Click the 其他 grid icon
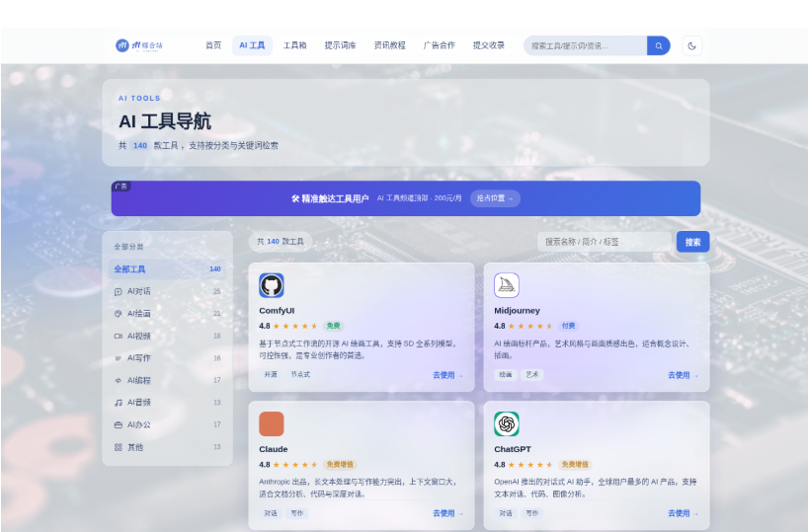The width and height of the screenshot is (808, 532). 118,447
